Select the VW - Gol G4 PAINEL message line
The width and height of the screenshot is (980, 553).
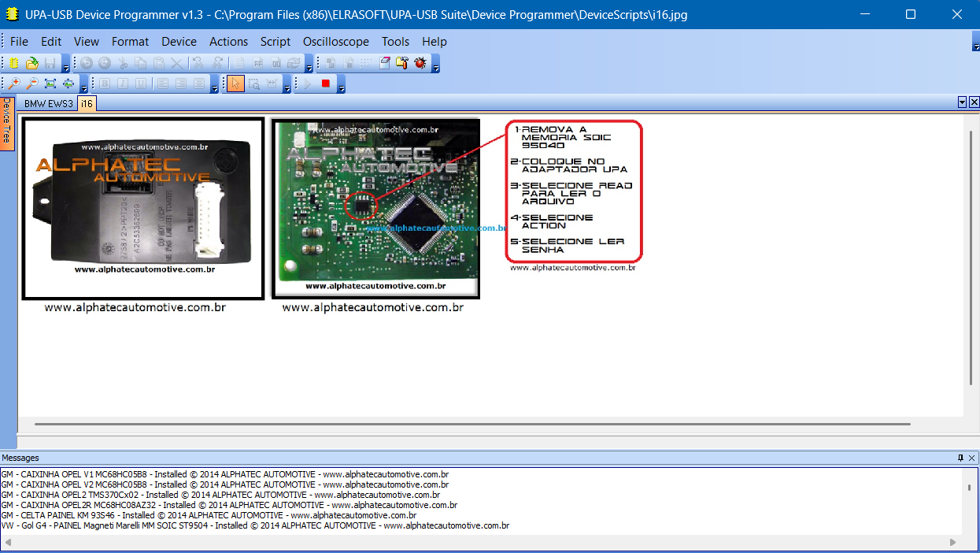(x=255, y=525)
